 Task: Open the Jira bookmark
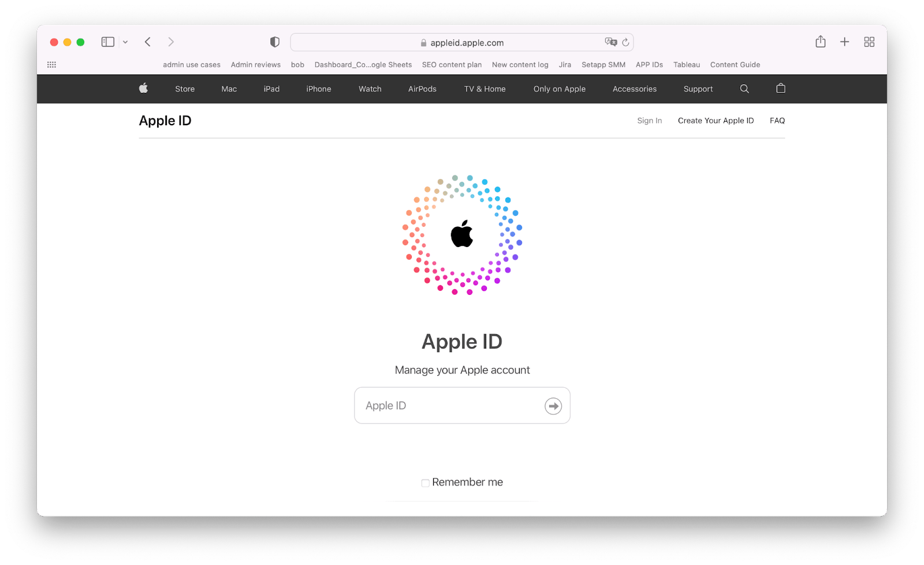[x=565, y=65]
